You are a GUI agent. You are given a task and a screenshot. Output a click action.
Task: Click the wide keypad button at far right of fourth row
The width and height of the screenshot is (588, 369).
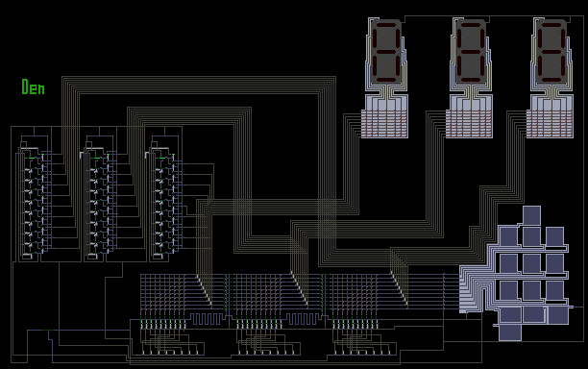coord(558,315)
